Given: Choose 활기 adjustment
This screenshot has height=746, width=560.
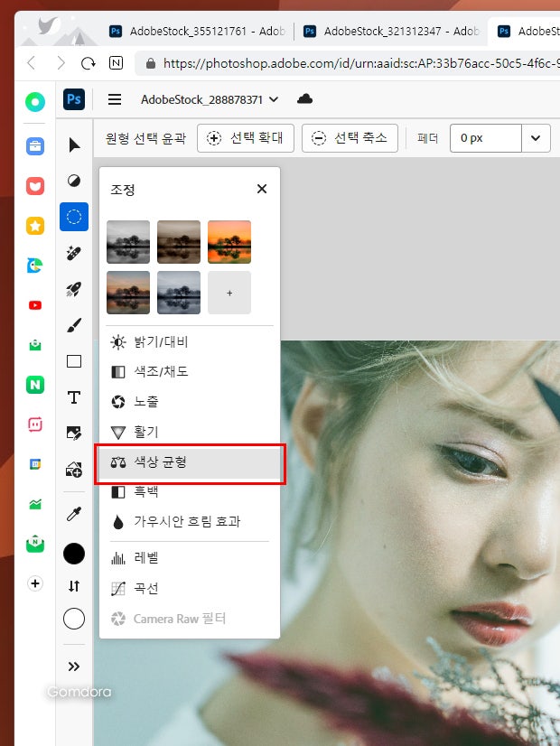Looking at the screenshot, I should pyautogui.click(x=190, y=432).
